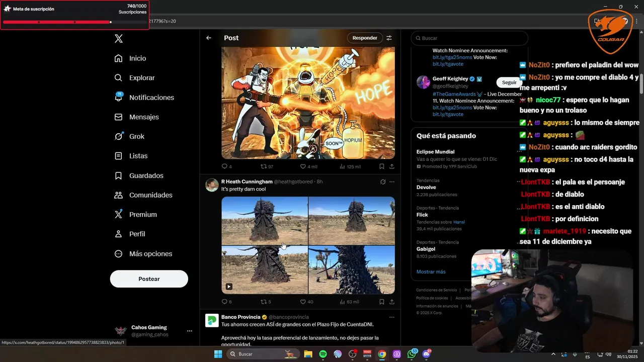Open Notificaciones in the sidebar
The width and height of the screenshot is (644, 362).
point(144,98)
